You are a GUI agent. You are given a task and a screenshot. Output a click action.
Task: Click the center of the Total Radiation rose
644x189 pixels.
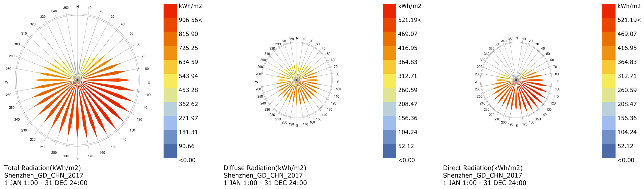tap(77, 80)
